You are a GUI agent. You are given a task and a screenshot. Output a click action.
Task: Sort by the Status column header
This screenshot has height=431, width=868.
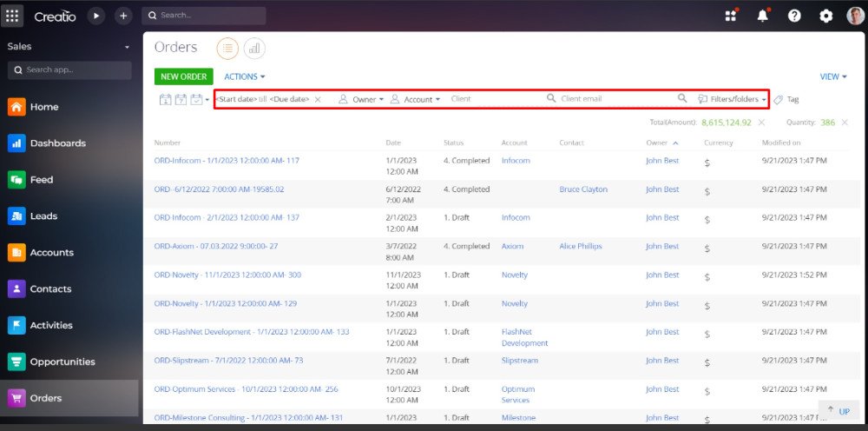tap(453, 143)
